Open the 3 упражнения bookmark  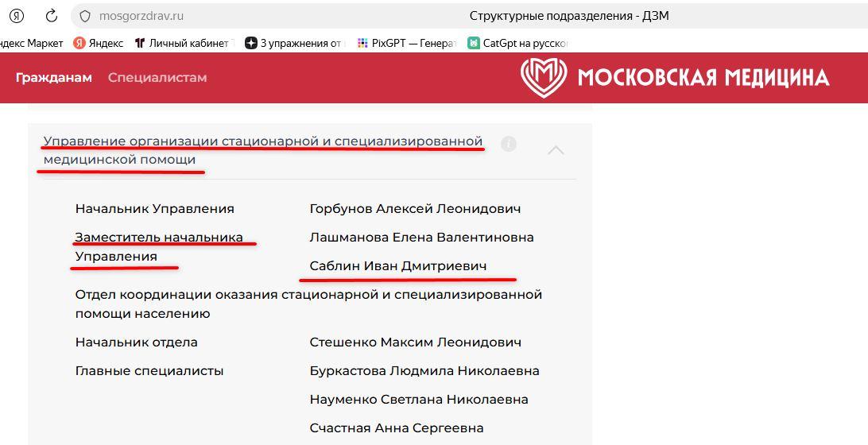point(296,43)
